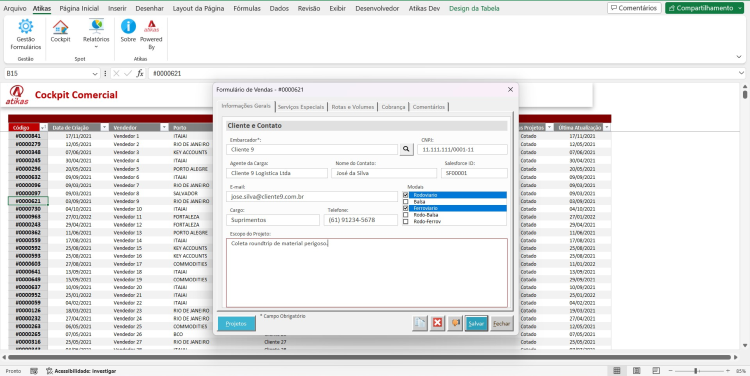Click the macro recording status bar icon
This screenshot has height=376, width=750.
click(34, 371)
